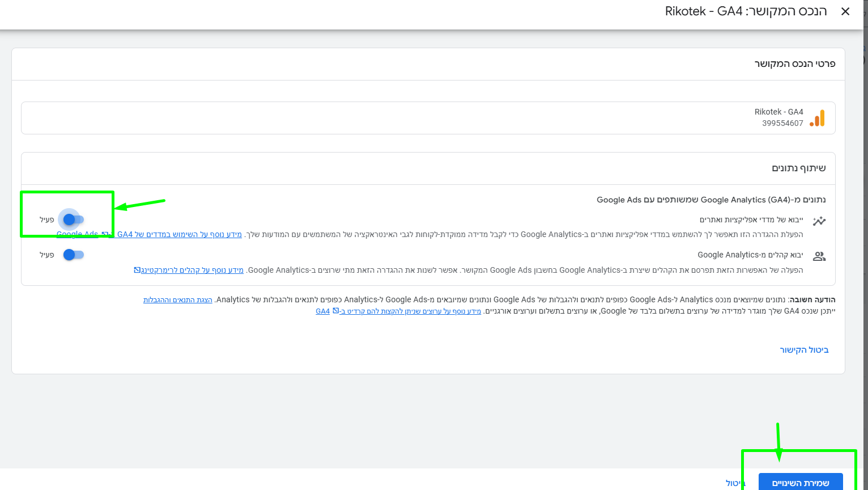Click the 'ייבוא של מדדי אפליקציות ואתרים' label

click(751, 219)
